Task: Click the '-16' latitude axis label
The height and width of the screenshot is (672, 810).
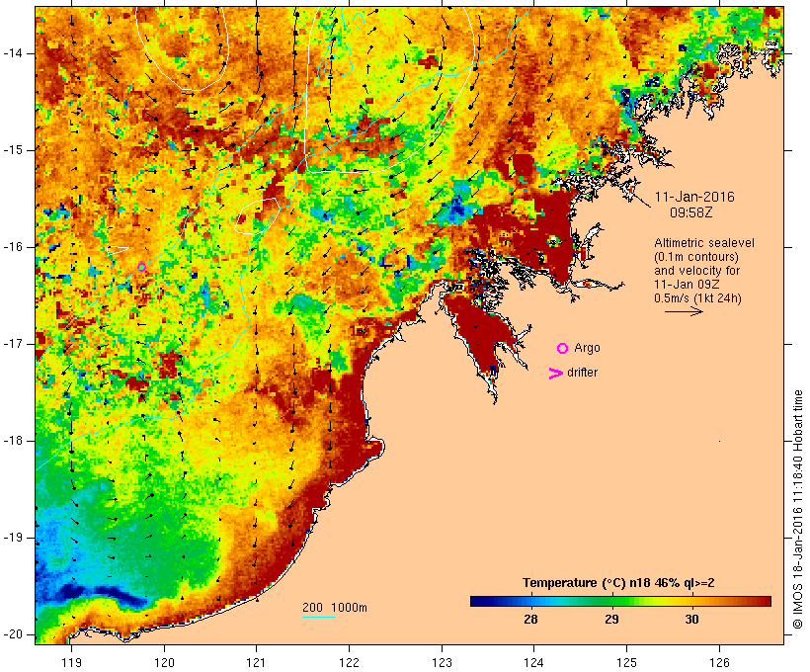Action: [13, 247]
